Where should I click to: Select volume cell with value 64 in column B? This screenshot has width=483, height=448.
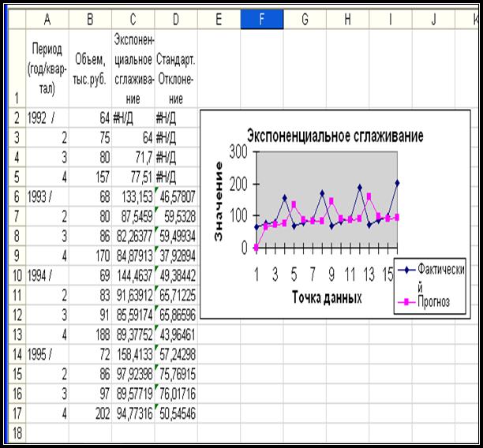(90, 118)
